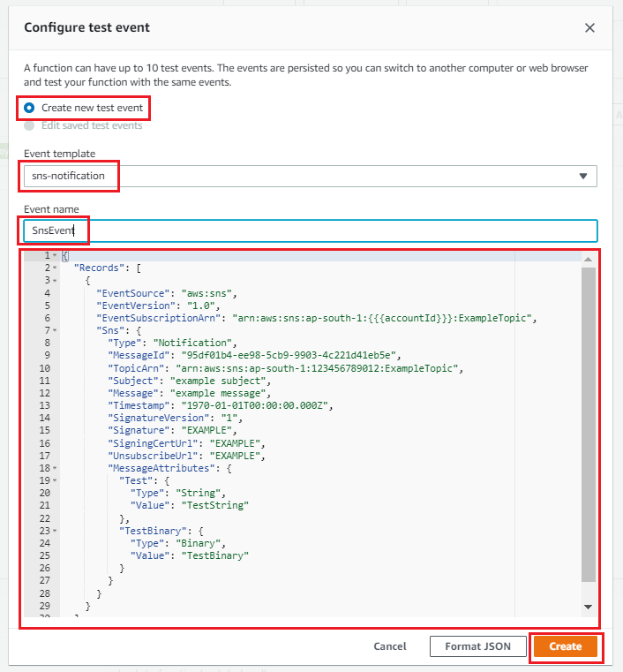Collapse the Records array on line 2
This screenshot has height=672, width=623.
[x=55, y=268]
